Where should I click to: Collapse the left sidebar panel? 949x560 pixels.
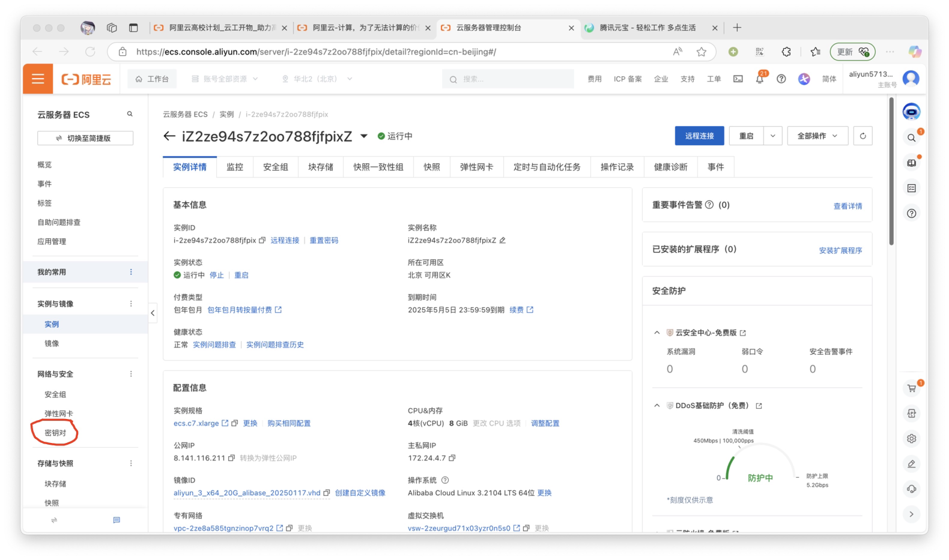(153, 313)
